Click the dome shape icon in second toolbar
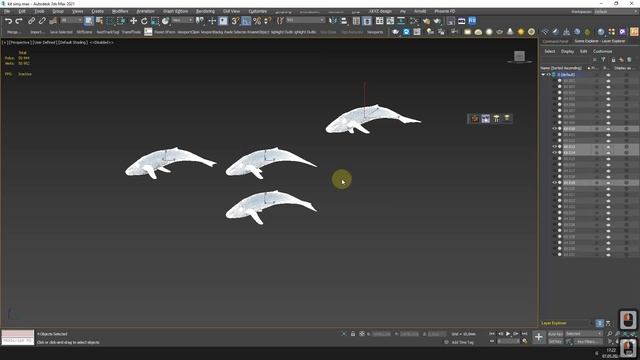 (478, 31)
